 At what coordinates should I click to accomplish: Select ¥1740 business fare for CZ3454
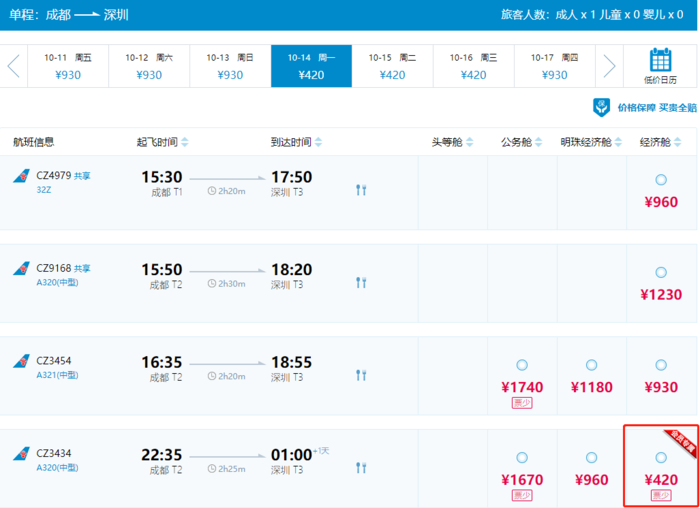(x=521, y=365)
